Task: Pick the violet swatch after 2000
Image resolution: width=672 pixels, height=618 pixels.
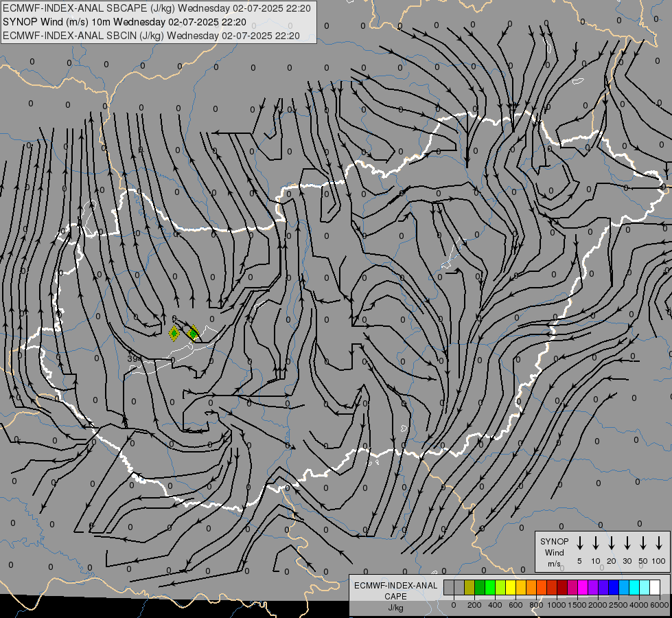Action: [603, 587]
